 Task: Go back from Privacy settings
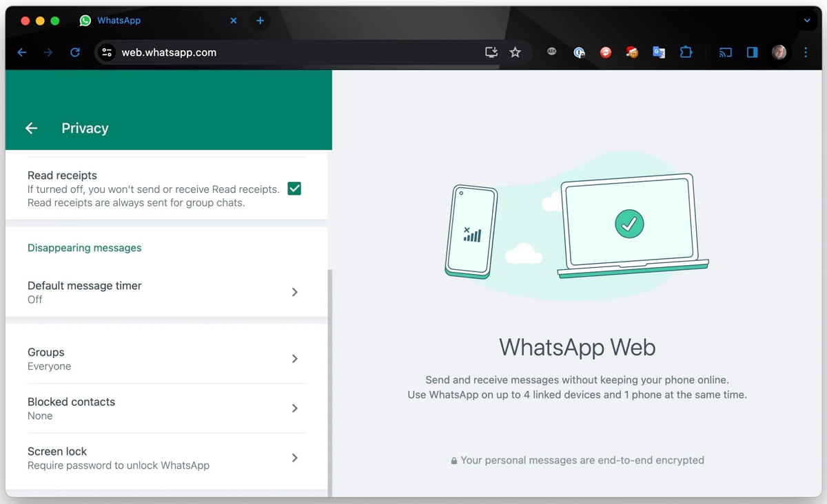pyautogui.click(x=31, y=128)
